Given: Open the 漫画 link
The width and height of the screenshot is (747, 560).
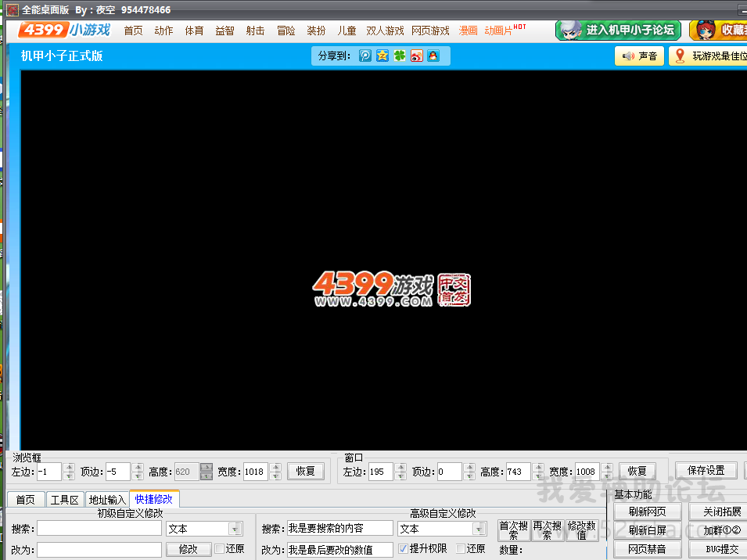Looking at the screenshot, I should click(x=469, y=31).
